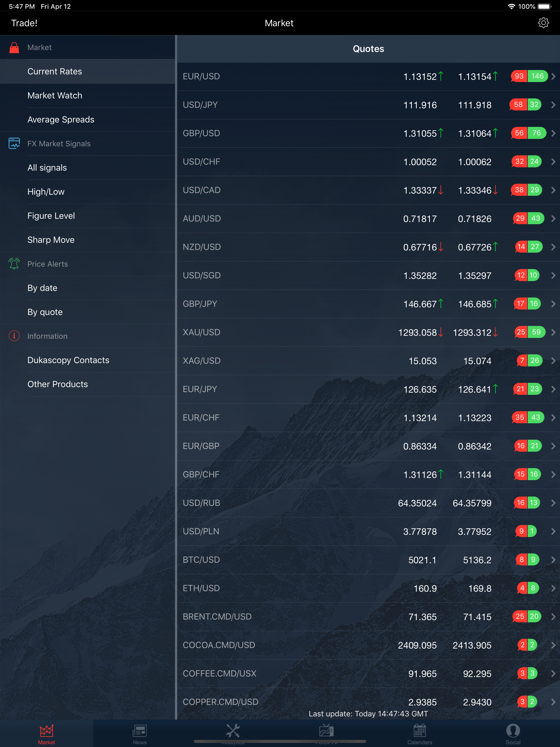This screenshot has width=560, height=747.
Task: Open settings gear icon
Action: (543, 23)
